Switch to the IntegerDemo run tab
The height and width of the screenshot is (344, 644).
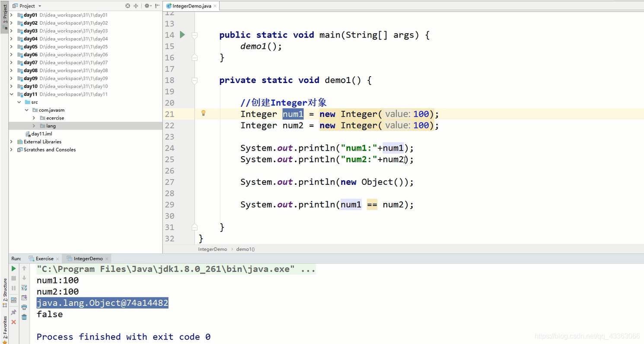[x=88, y=258]
